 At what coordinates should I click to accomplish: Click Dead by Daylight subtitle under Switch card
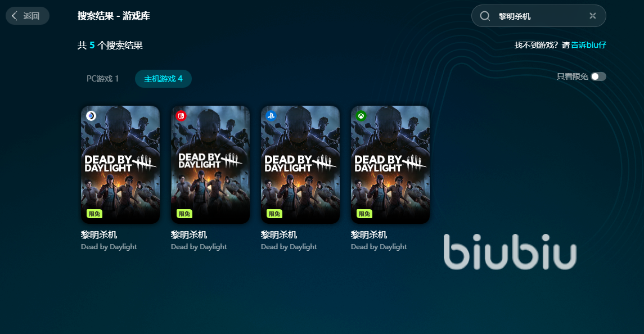(199, 247)
